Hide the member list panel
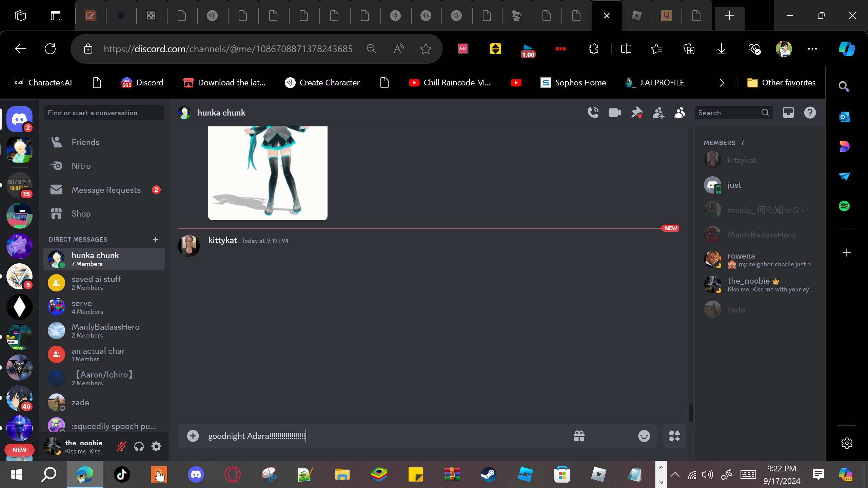868x488 pixels. tap(680, 113)
